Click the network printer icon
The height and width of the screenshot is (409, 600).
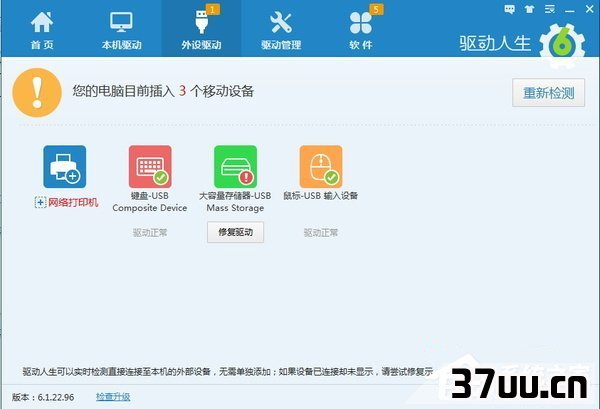click(65, 166)
